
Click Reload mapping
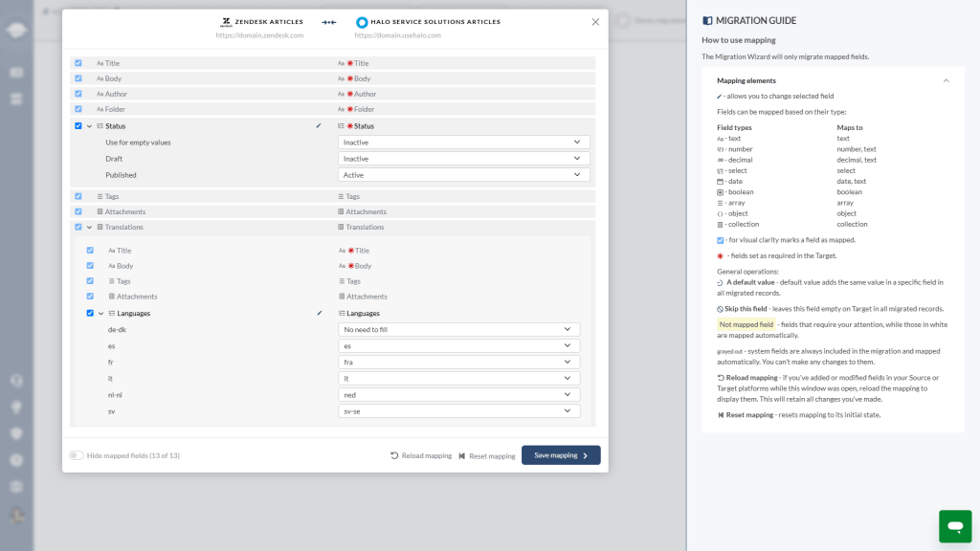[x=421, y=455]
